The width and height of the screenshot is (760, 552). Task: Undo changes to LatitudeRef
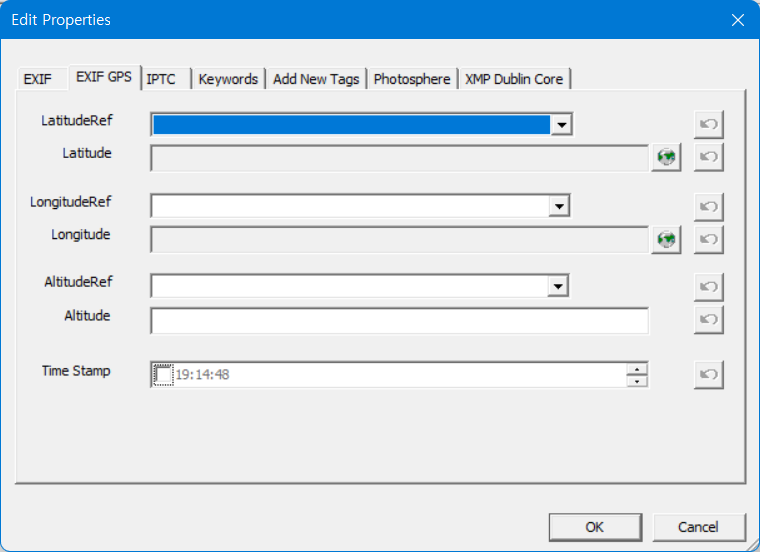(709, 124)
